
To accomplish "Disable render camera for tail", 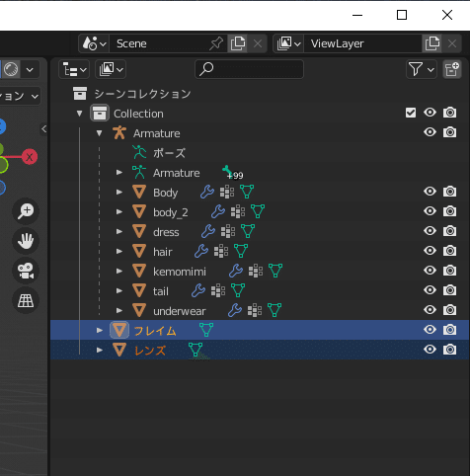I will pyautogui.click(x=449, y=290).
